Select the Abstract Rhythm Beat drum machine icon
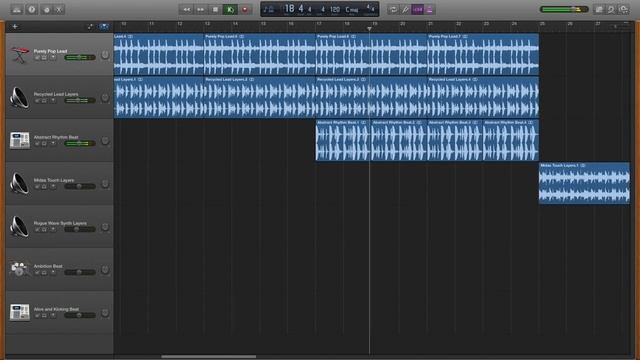 pos(20,140)
